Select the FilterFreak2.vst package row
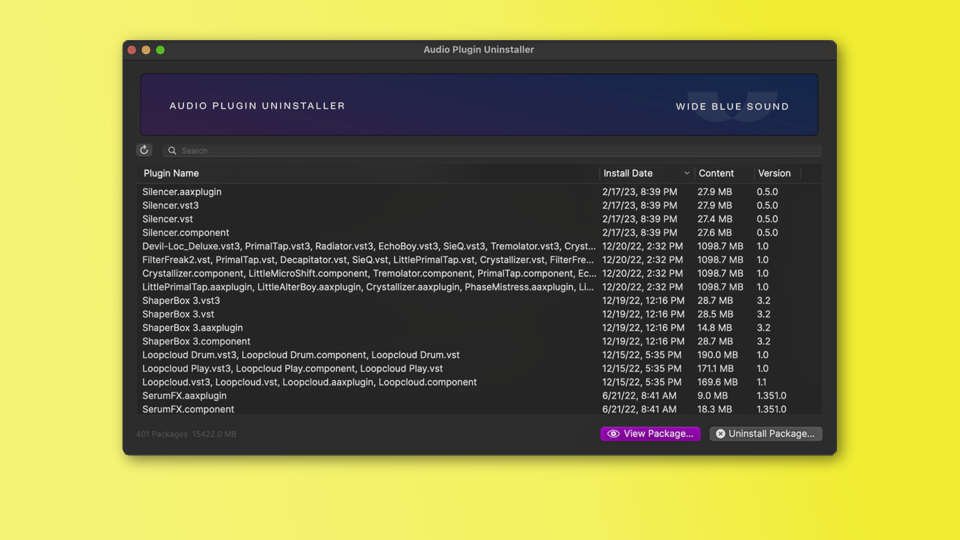 (479, 260)
